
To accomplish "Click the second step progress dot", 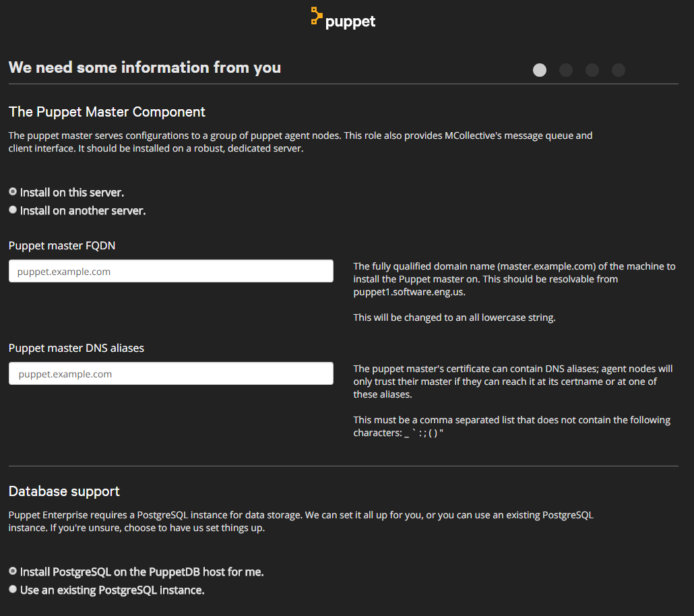I will coord(566,70).
